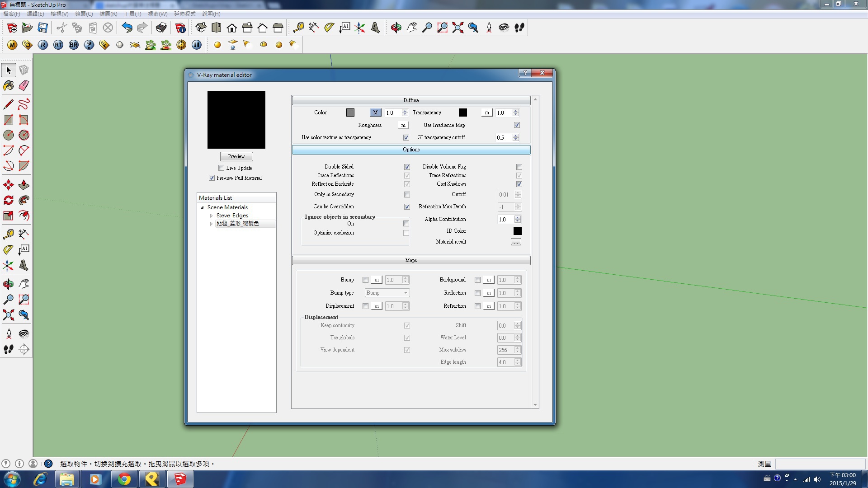
Task: Expand the Steve_Edges material node
Action: pos(211,216)
